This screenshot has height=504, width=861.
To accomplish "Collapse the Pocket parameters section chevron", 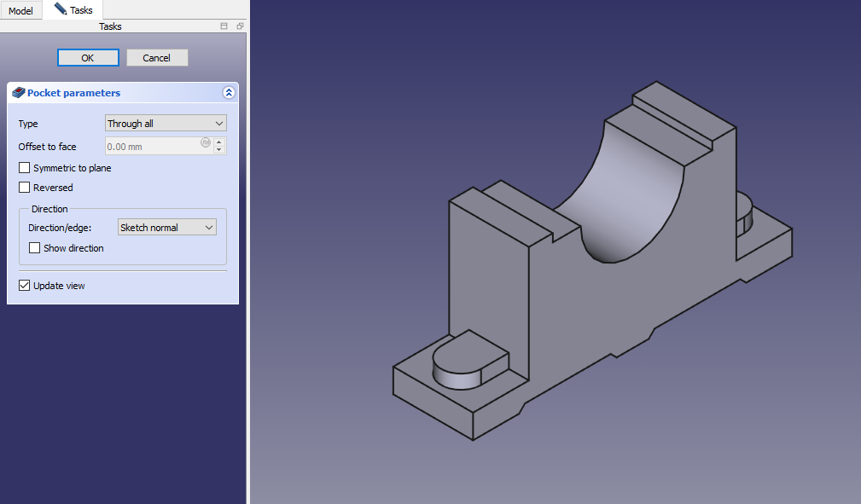I will (x=228, y=93).
